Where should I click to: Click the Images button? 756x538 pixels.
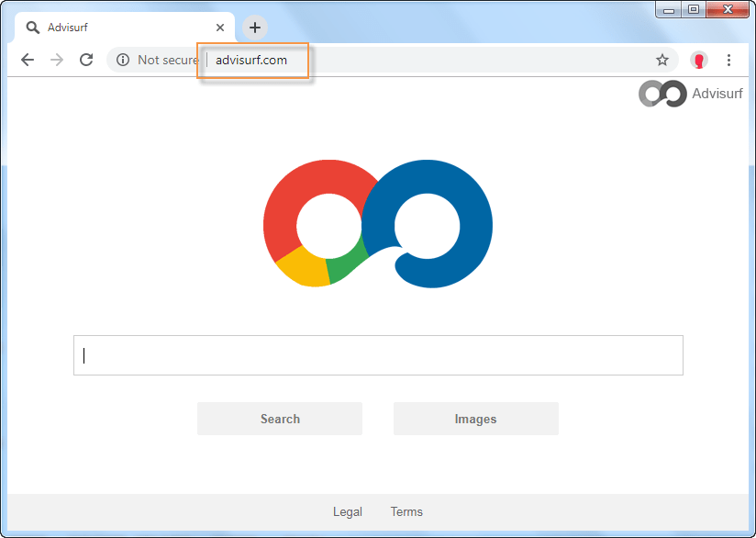[476, 419]
